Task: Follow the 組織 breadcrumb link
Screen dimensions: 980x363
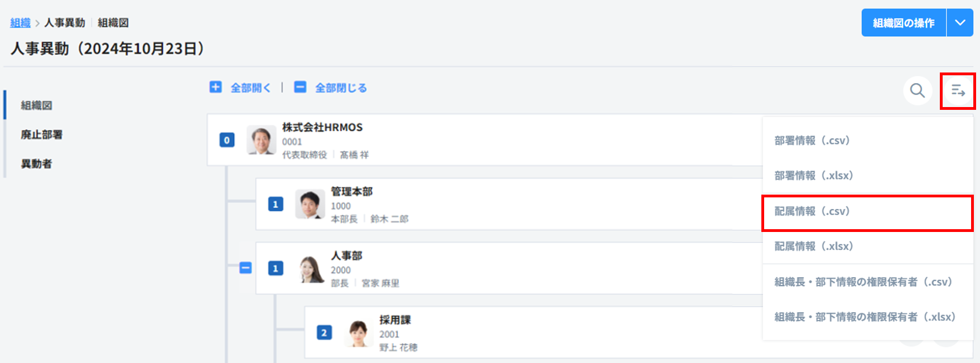Action: coord(20,23)
